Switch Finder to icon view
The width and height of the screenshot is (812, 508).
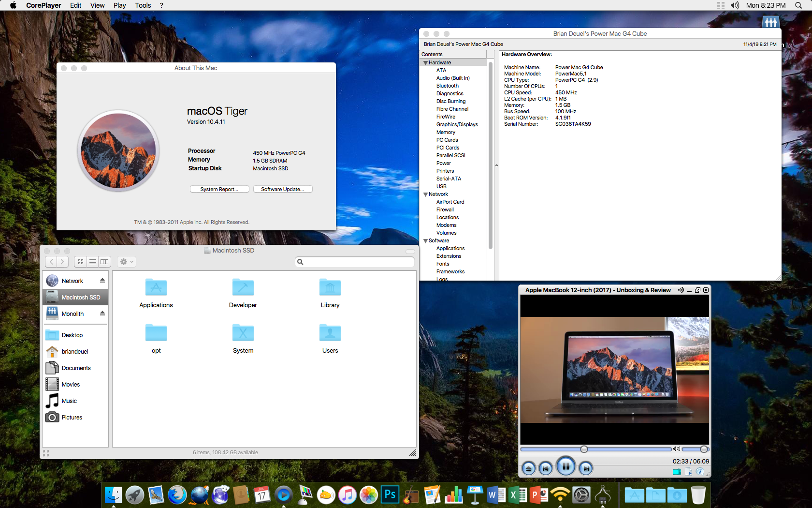[x=81, y=262]
